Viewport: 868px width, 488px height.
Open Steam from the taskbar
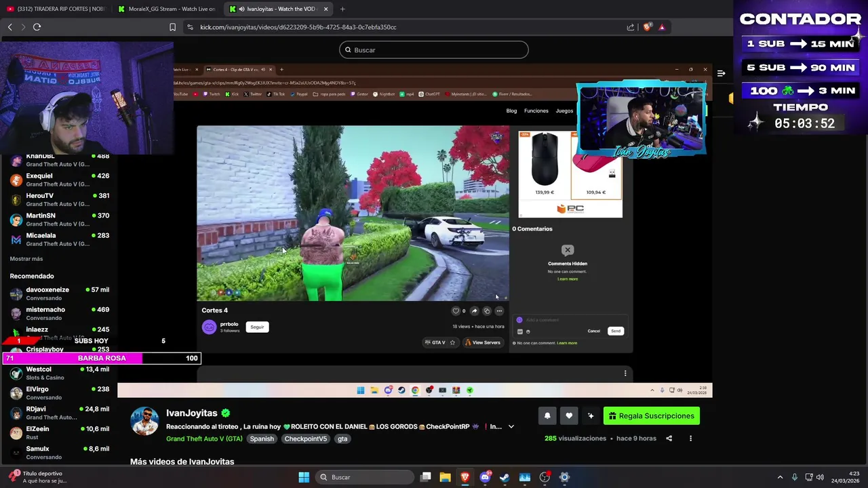tap(505, 477)
